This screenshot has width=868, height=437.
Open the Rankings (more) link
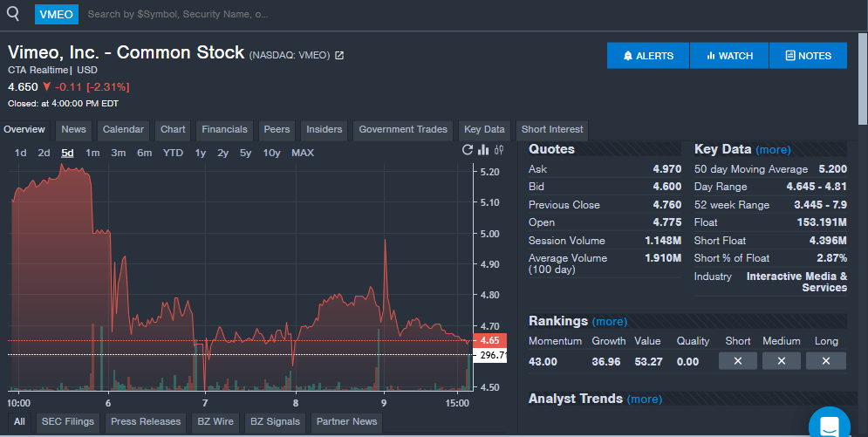pos(610,321)
